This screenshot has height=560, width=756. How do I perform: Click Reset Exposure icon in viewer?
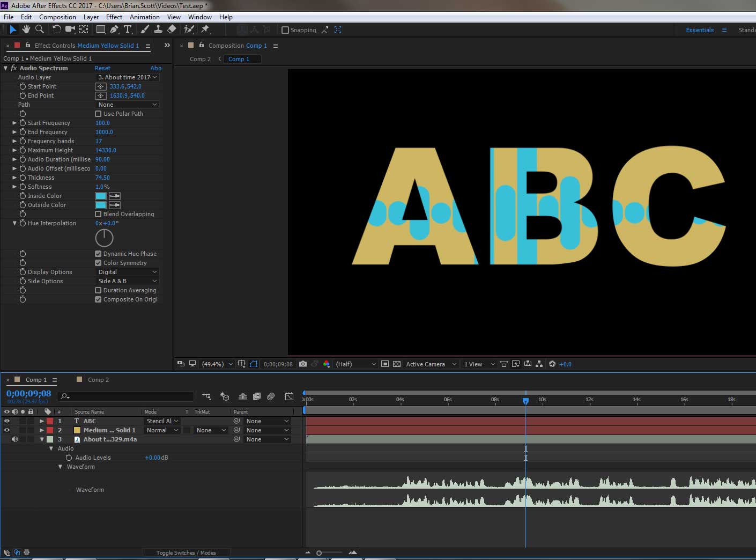[x=552, y=364]
